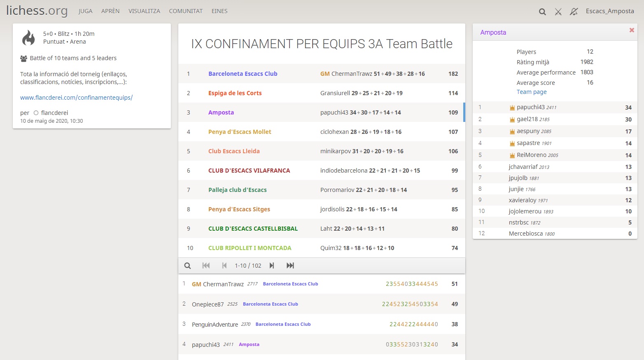Click the search magnifier icon in header
Viewport: 644px width, 360px height.
[x=542, y=12]
